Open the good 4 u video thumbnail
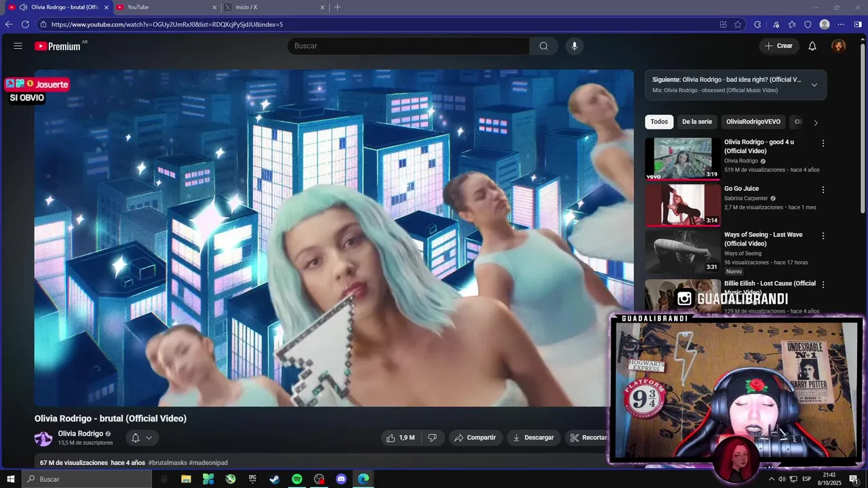 click(683, 159)
